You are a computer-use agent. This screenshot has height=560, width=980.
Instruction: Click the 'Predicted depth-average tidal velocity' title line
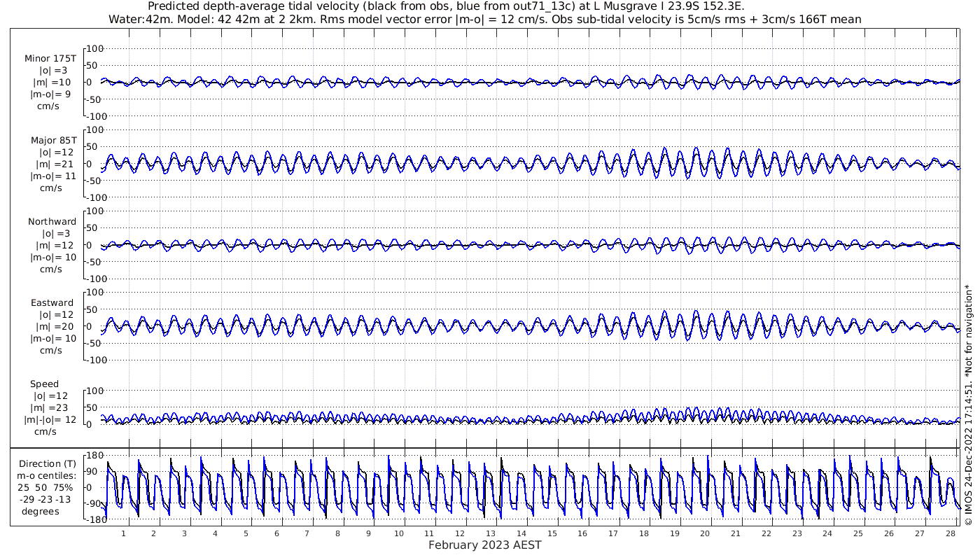coord(447,6)
